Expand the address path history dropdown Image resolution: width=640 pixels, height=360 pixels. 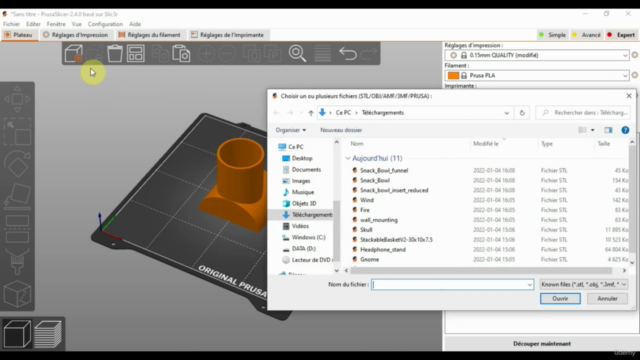click(507, 113)
